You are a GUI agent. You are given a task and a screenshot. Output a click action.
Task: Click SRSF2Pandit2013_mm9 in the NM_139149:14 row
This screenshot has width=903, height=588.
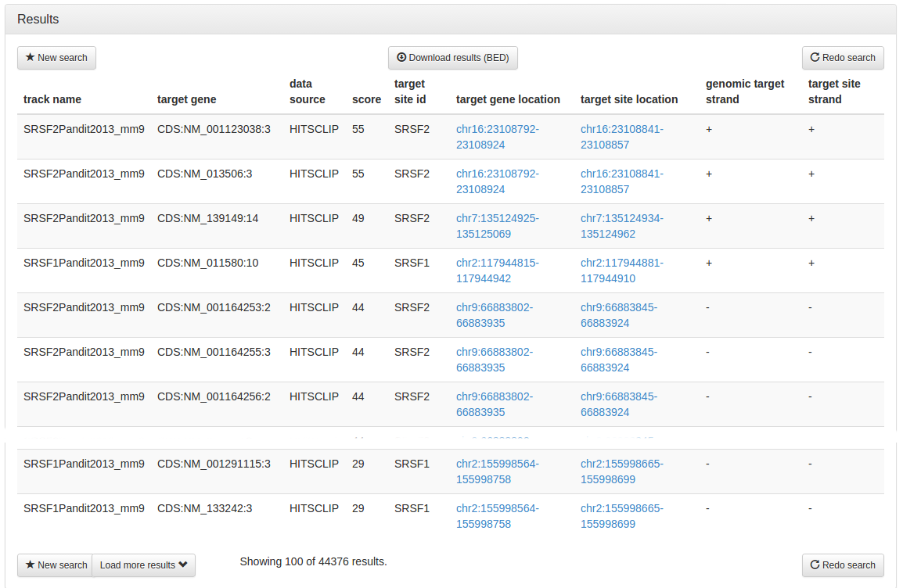(84, 218)
